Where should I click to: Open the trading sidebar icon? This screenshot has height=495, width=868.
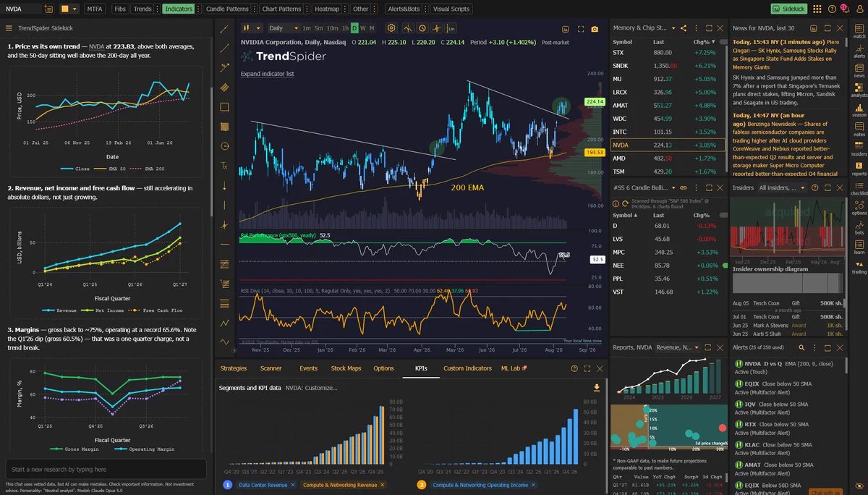[859, 266]
